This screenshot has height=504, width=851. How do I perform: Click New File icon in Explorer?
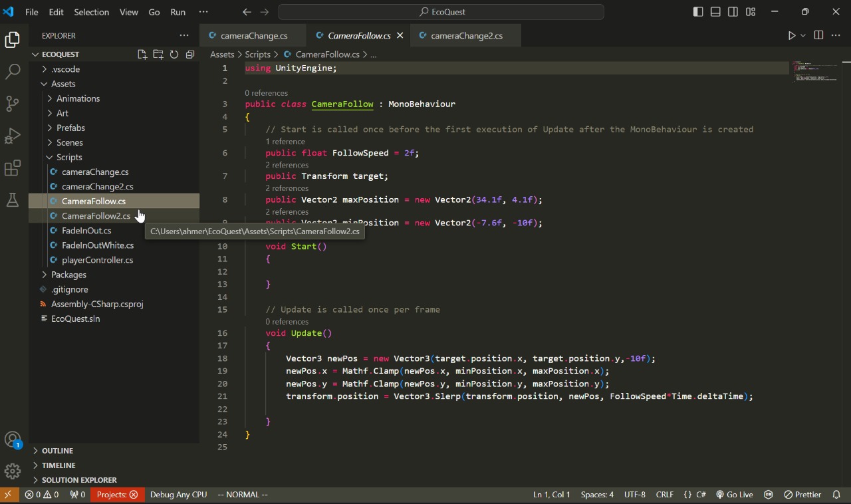point(142,55)
